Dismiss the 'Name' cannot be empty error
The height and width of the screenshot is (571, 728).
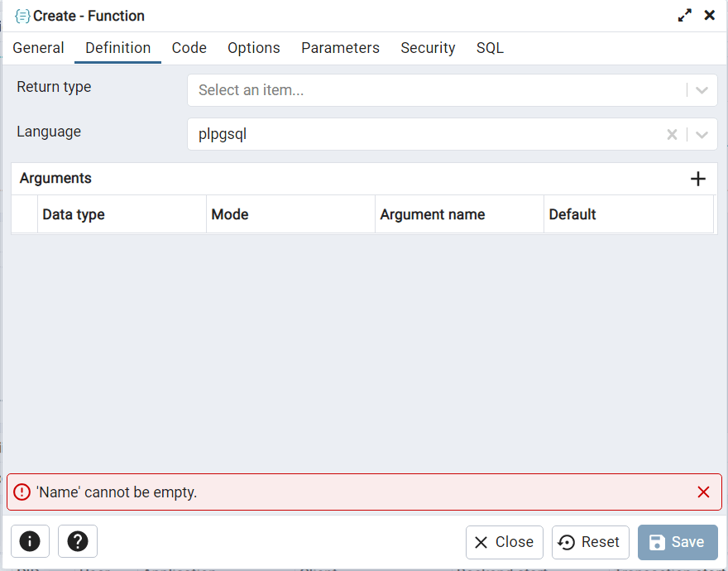click(703, 492)
